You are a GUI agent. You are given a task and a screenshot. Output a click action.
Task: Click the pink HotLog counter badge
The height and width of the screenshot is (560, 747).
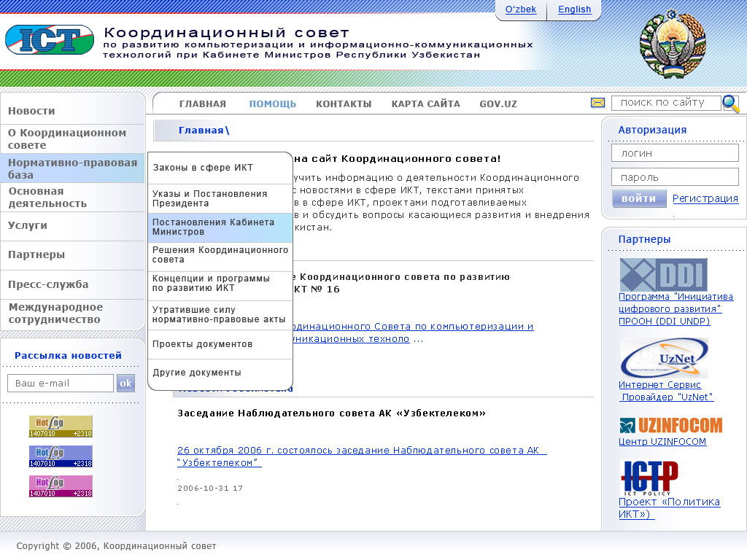[x=61, y=486]
